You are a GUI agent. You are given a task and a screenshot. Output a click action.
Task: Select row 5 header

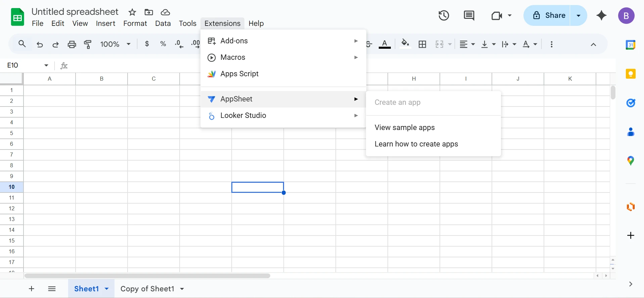pyautogui.click(x=11, y=133)
